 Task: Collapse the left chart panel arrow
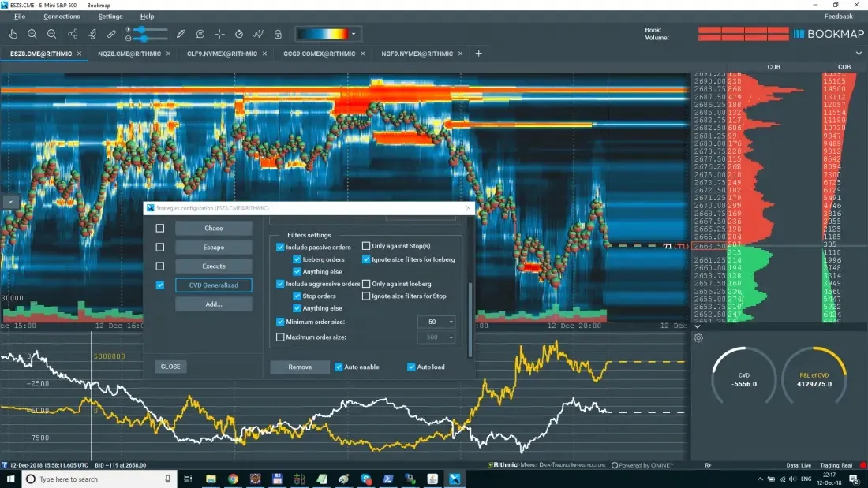click(x=11, y=202)
